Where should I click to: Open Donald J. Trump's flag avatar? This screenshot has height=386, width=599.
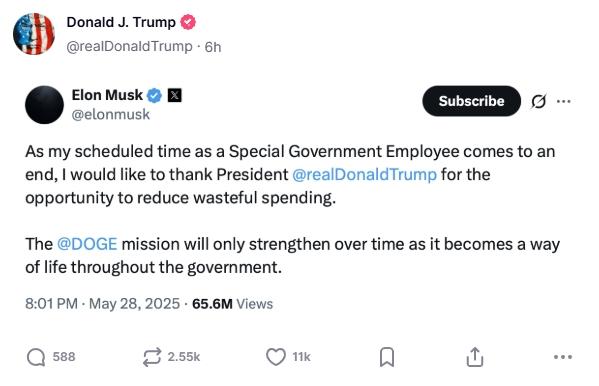34,34
